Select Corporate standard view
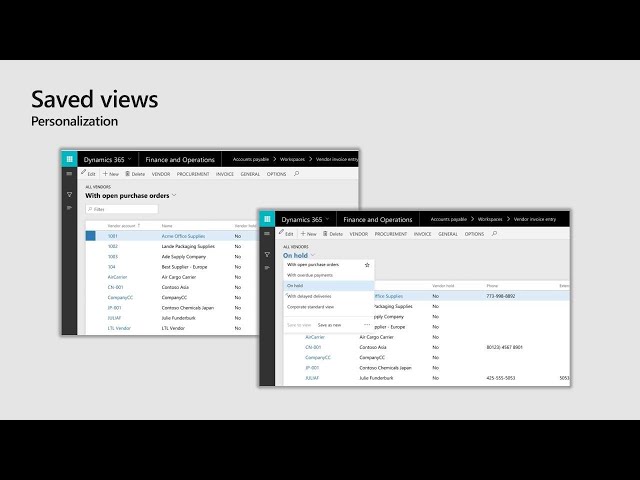The height and width of the screenshot is (480, 640). coord(311,307)
